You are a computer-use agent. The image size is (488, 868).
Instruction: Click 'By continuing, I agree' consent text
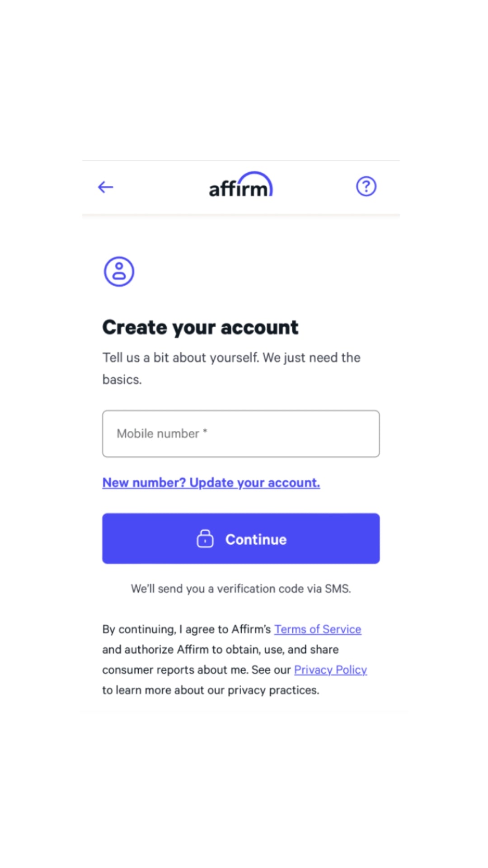pos(186,629)
